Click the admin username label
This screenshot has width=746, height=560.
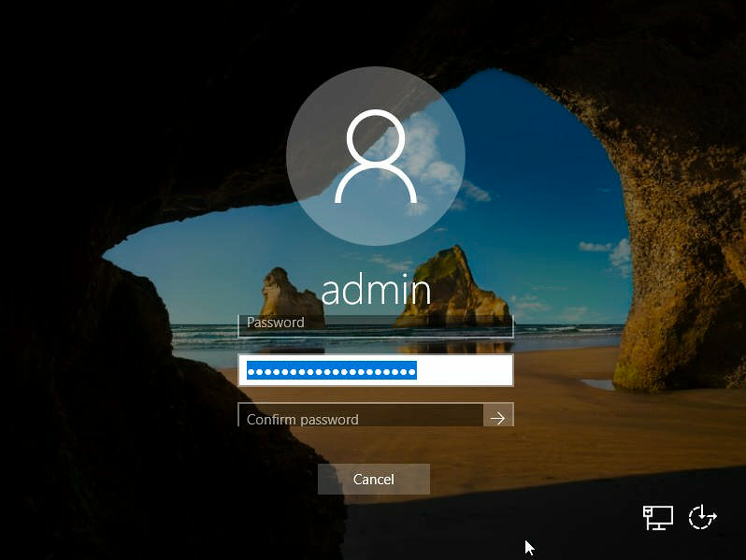click(x=375, y=290)
